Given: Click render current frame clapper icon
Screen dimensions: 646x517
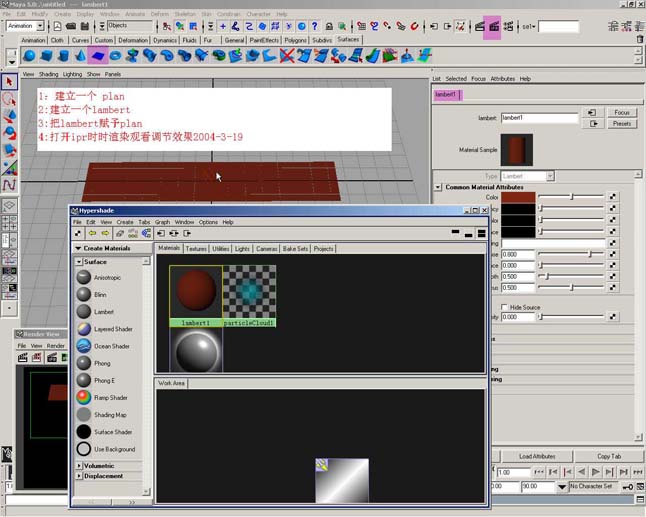Looking at the screenshot, I should click(479, 27).
